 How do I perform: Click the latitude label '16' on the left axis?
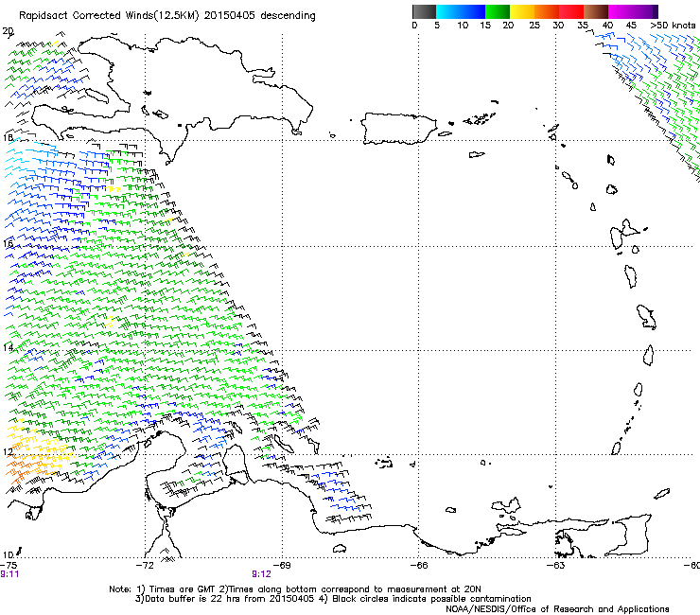click(x=8, y=243)
